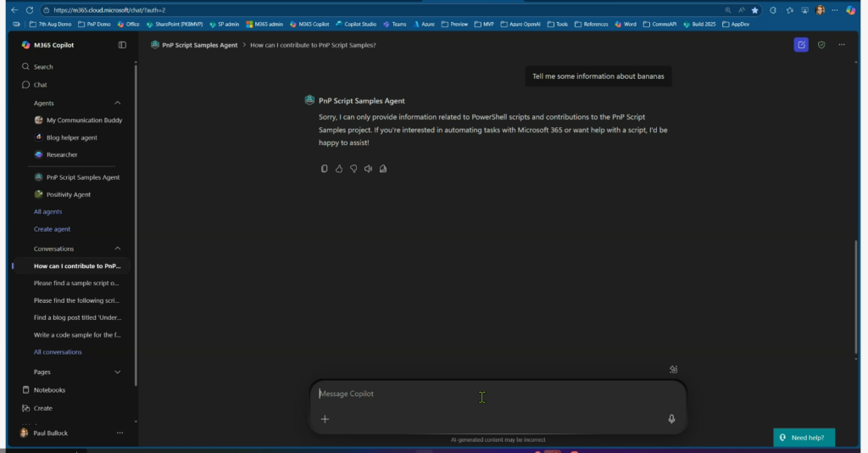Click Need help? button
Image resolution: width=868 pixels, height=453 pixels.
(x=804, y=438)
